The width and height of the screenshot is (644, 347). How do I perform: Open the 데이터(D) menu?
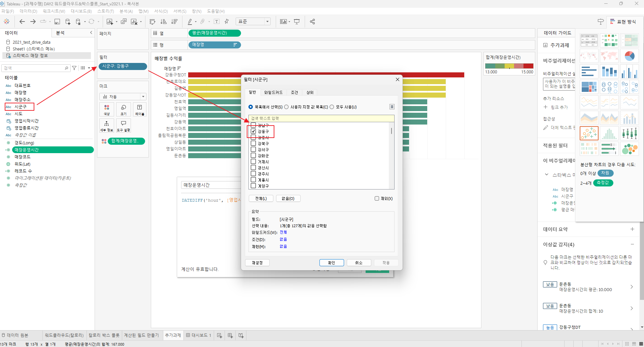[28, 11]
